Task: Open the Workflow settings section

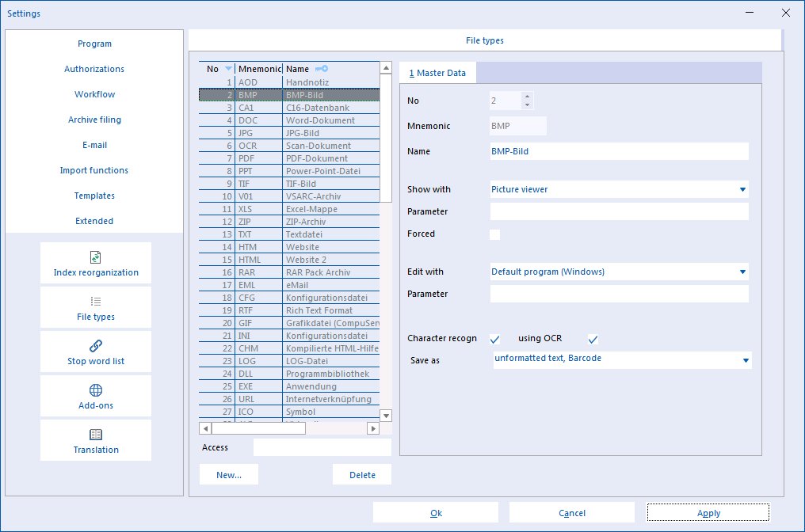Action: (x=94, y=94)
